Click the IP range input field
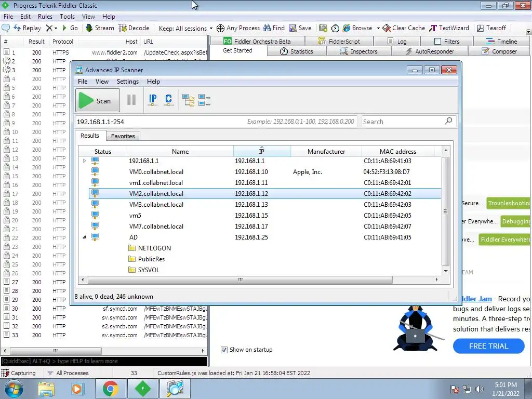The width and height of the screenshot is (532, 399). (216, 122)
